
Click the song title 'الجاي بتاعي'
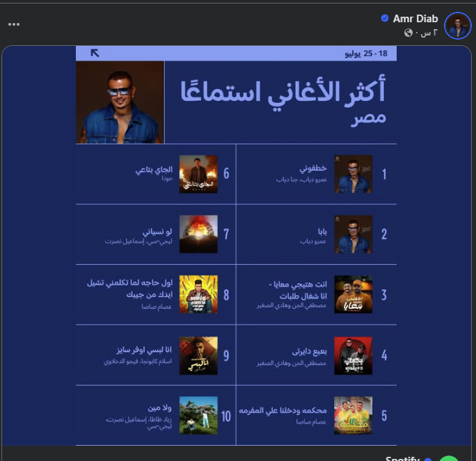154,170
